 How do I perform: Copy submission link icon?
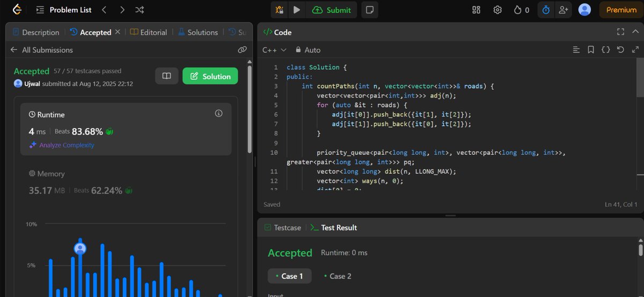pyautogui.click(x=242, y=50)
